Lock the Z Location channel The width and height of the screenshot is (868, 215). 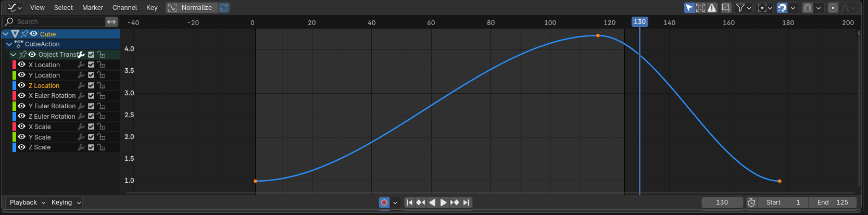pyautogui.click(x=102, y=85)
